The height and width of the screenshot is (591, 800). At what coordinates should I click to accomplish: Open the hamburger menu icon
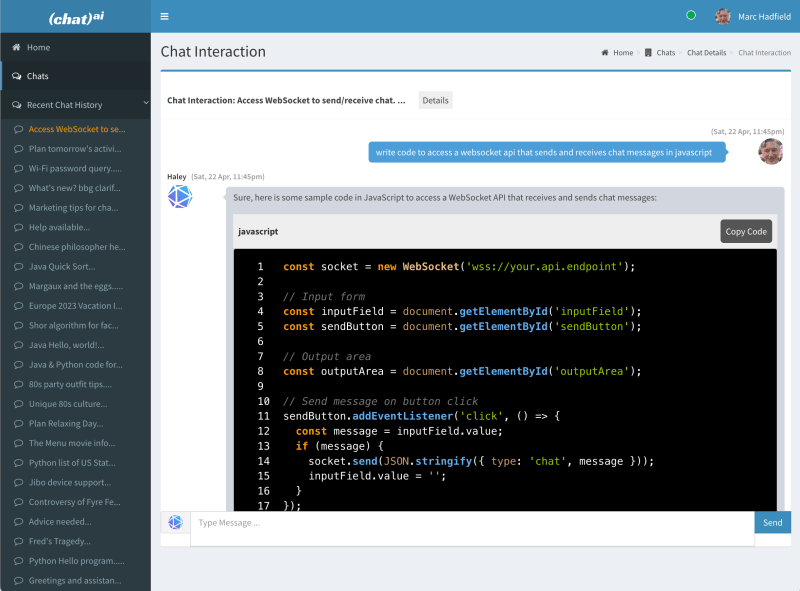tap(164, 16)
